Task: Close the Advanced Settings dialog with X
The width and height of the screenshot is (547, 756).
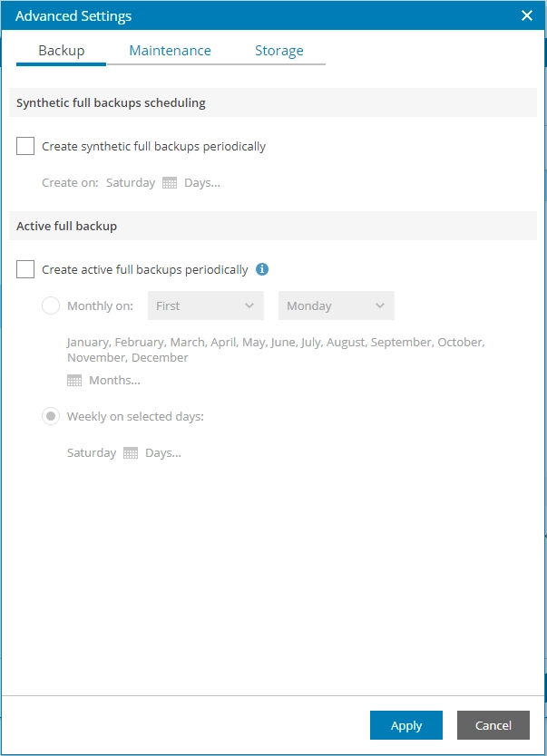Action: coord(527,15)
